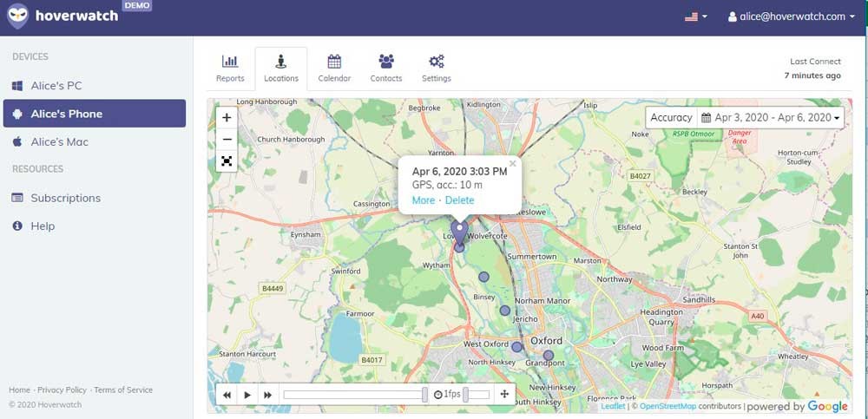Click the purple location pin marker
The height and width of the screenshot is (419, 868).
tap(459, 232)
